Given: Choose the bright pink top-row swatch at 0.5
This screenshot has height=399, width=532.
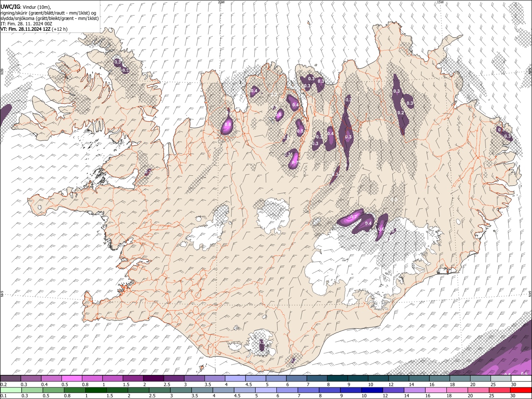Looking at the screenshot, I should 71,378.
